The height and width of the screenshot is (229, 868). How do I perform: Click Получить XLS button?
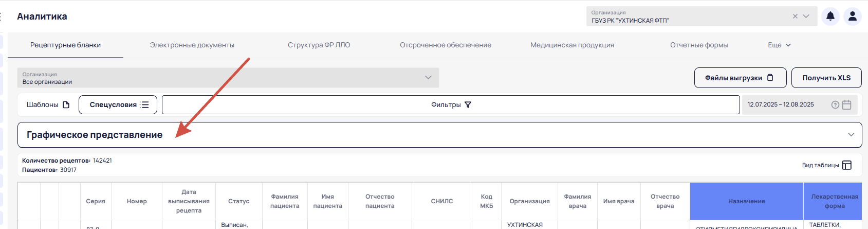coord(826,78)
